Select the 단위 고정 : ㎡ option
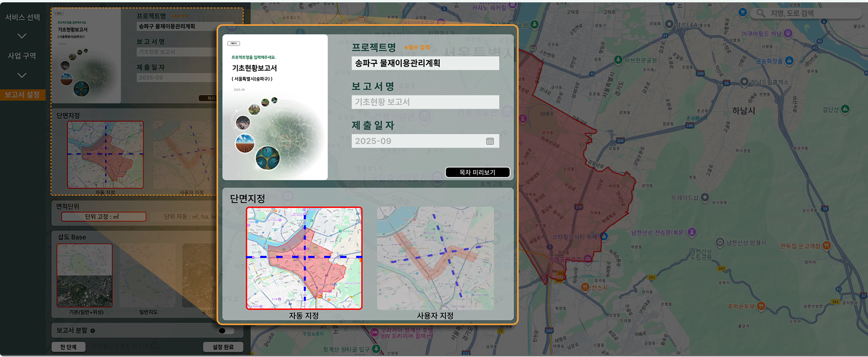The width and height of the screenshot is (868, 357). 103,216
